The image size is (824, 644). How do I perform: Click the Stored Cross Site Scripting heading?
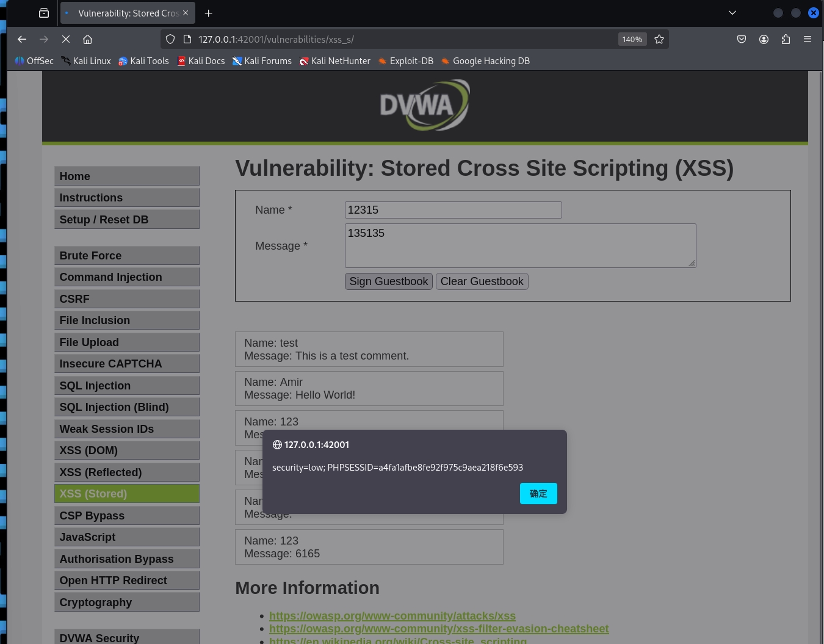484,168
